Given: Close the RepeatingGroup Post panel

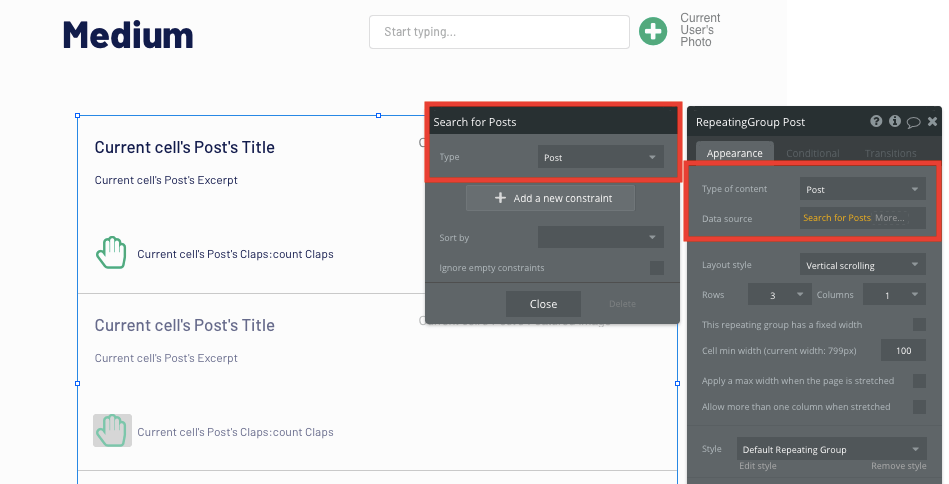Looking at the screenshot, I should coord(932,122).
